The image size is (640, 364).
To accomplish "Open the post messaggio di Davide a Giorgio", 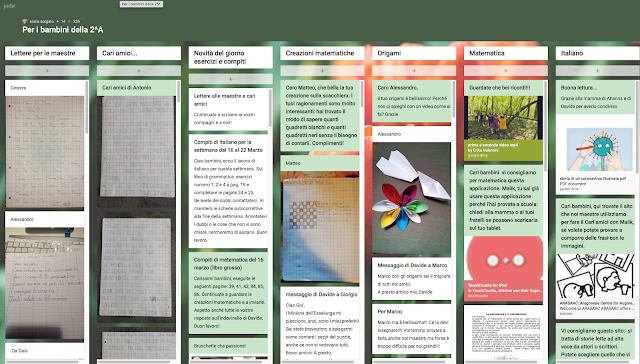I will click(x=320, y=324).
